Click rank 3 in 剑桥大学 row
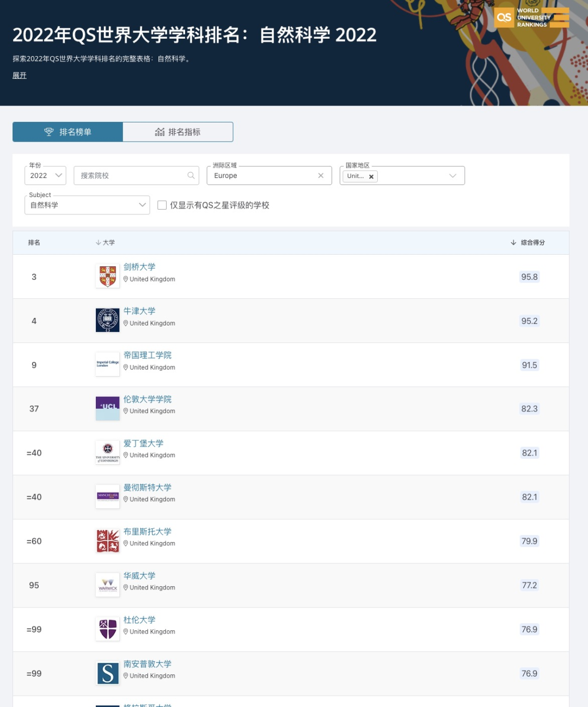 point(34,276)
